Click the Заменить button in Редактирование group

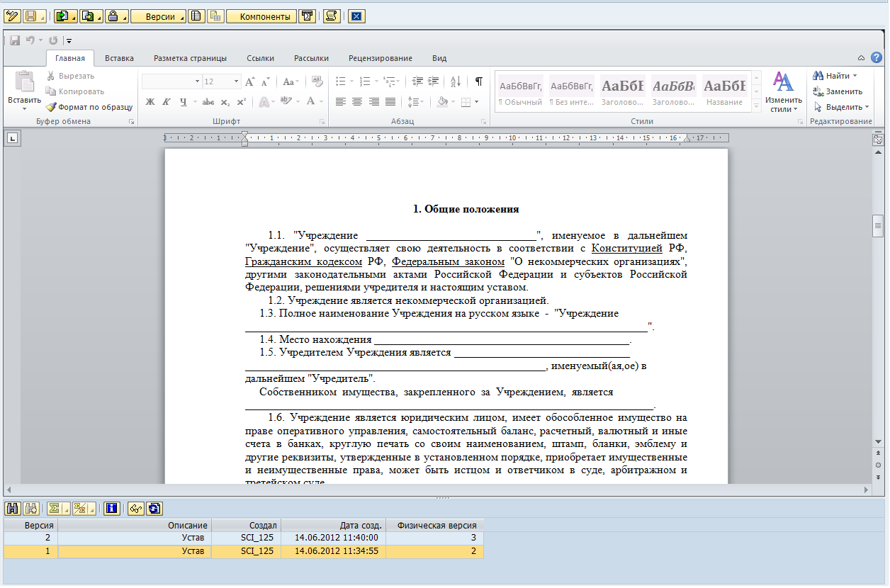click(x=838, y=91)
